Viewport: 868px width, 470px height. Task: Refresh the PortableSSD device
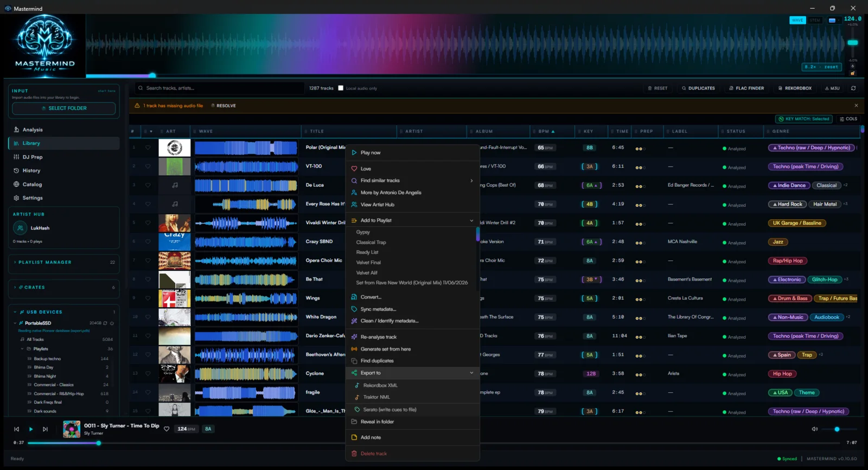(105, 323)
